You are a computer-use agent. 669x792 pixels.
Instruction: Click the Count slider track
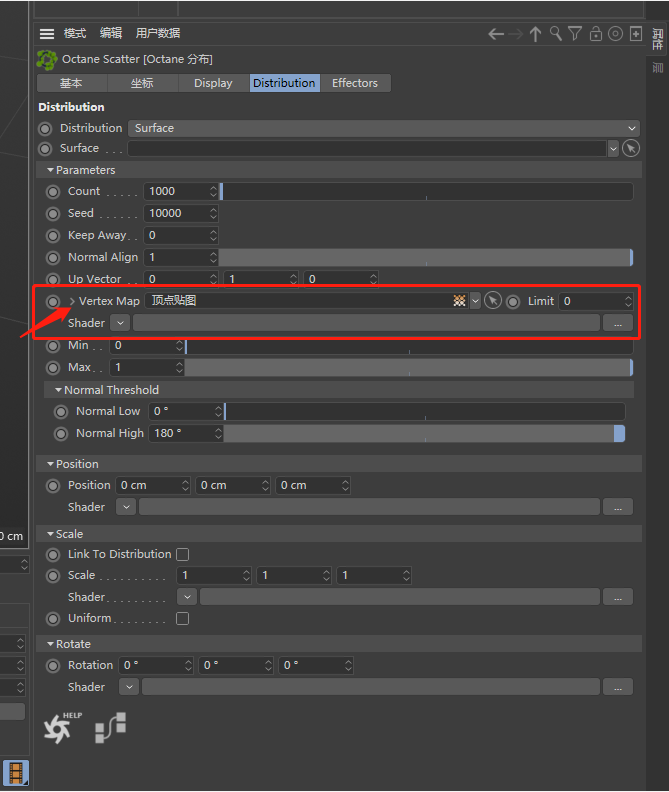426,191
